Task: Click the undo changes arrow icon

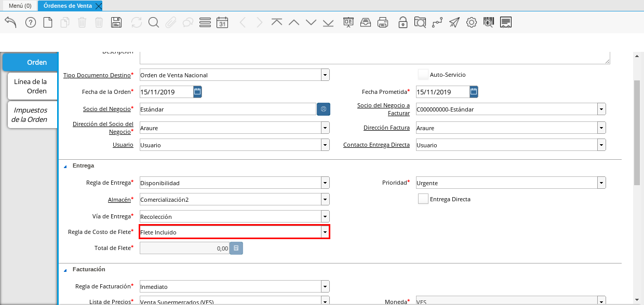Action: click(10, 22)
